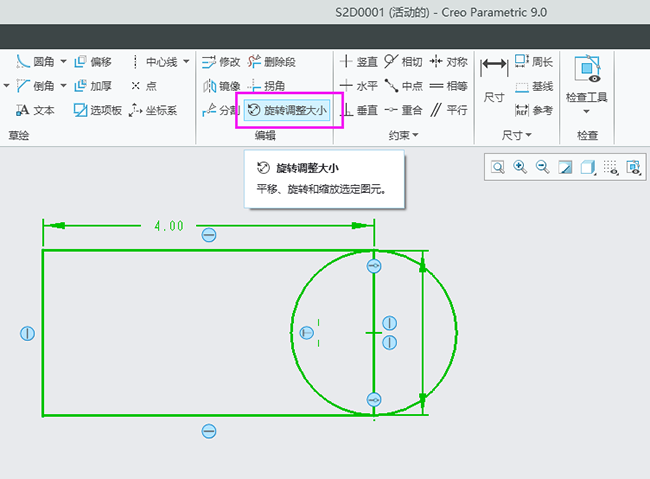Open the 选项板 palette

coord(97,110)
